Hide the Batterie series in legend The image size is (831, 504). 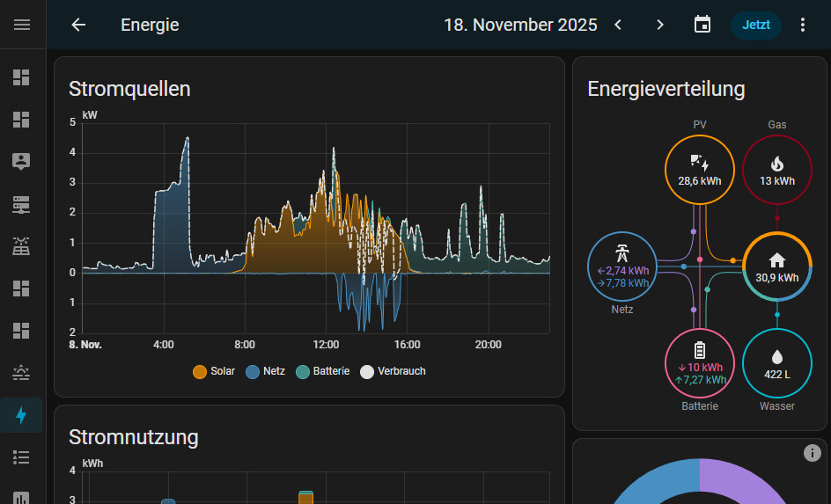[x=323, y=371]
